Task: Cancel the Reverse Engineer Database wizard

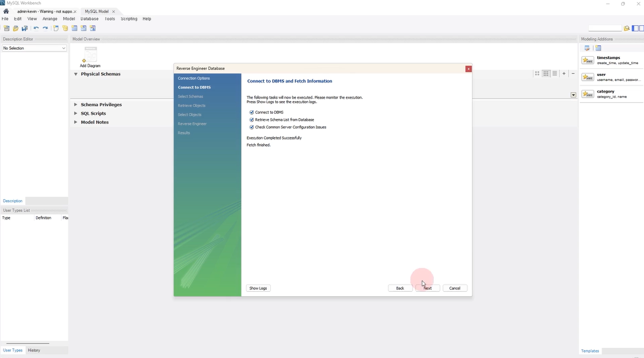Action: [x=455, y=288]
